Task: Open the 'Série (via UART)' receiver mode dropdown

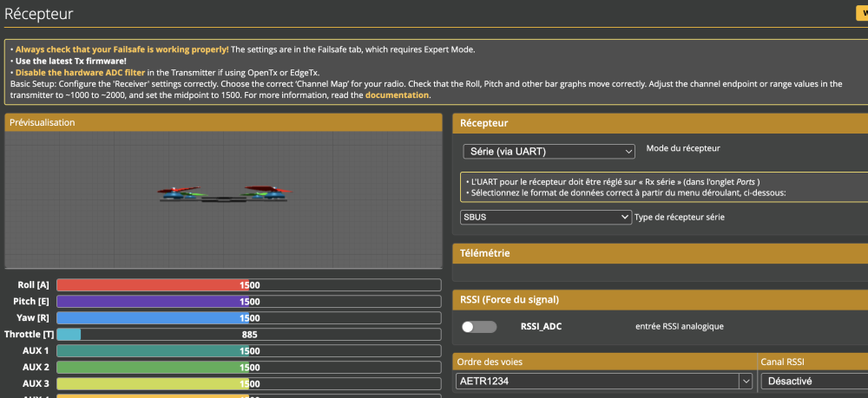Action: coord(549,152)
